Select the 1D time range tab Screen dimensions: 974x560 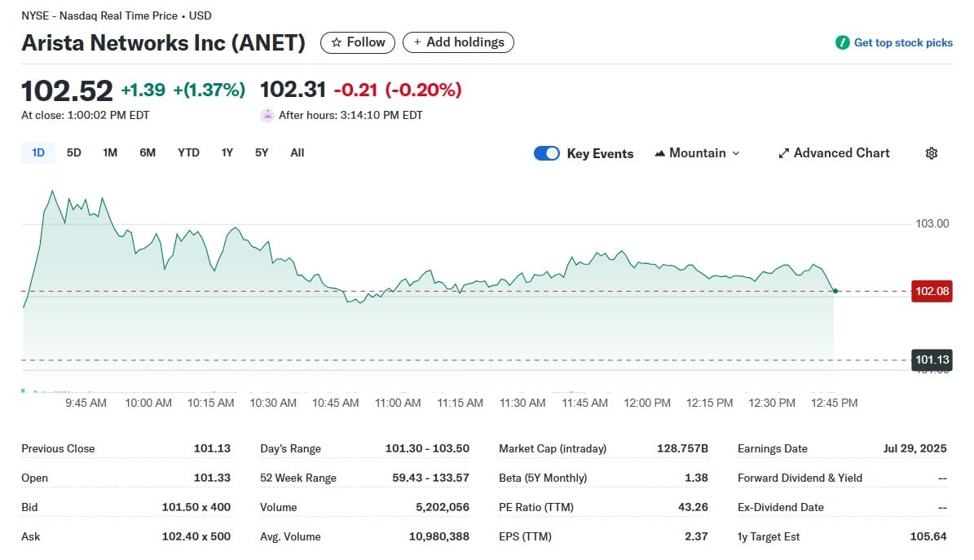pos(38,153)
